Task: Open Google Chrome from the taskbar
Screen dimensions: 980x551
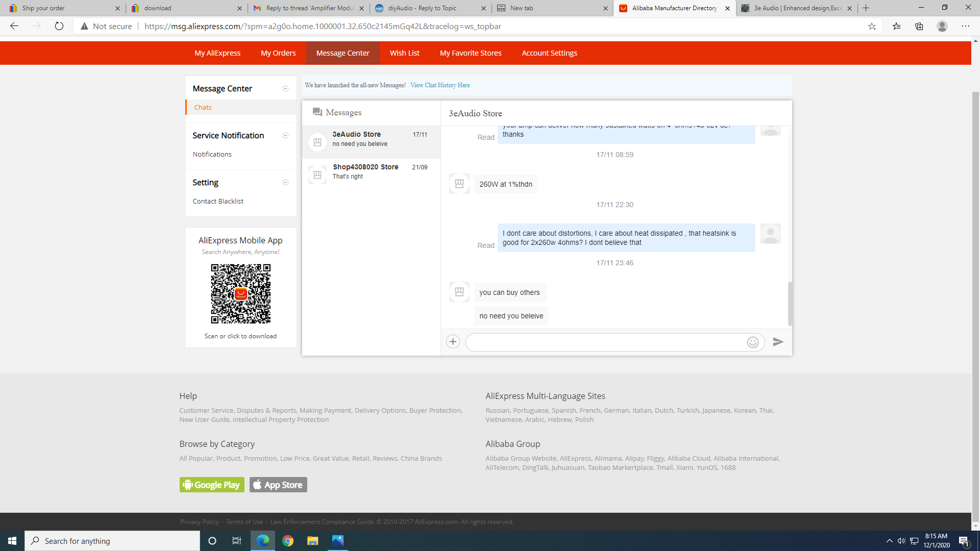Action: tap(288, 541)
